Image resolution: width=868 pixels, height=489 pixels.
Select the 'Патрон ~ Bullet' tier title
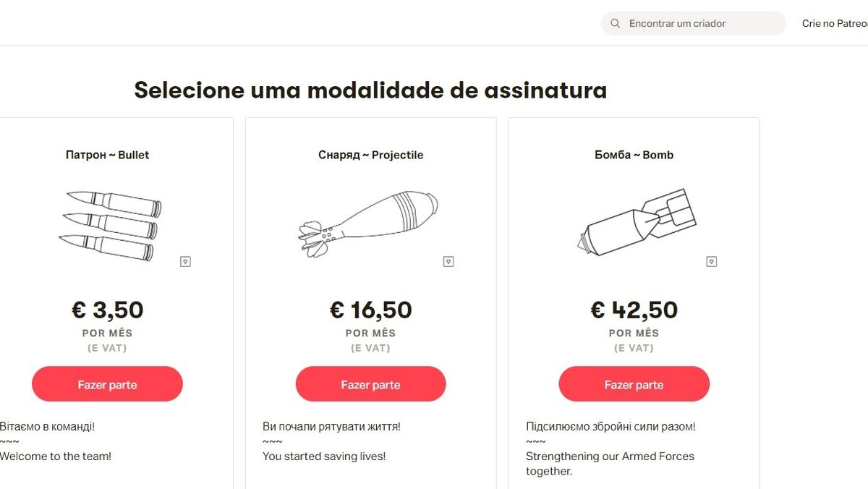(107, 155)
